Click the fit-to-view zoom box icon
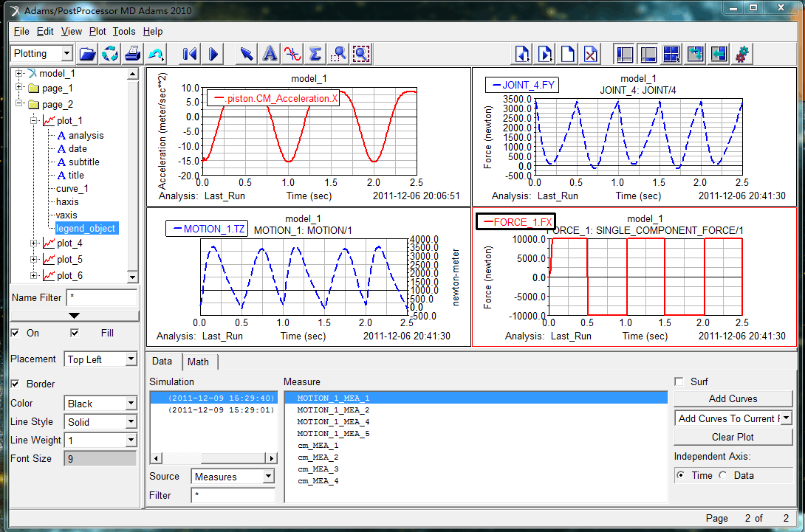The image size is (805, 532). (361, 53)
